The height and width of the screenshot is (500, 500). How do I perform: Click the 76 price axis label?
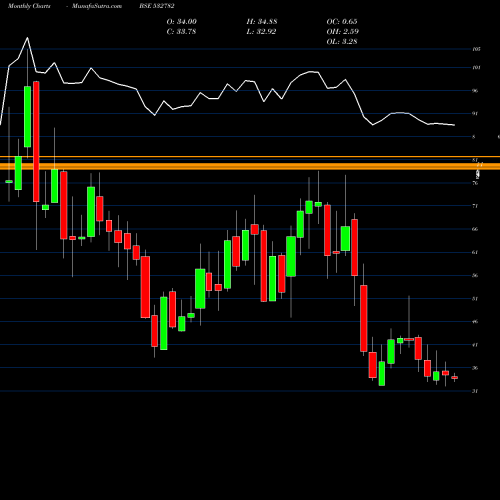point(475,183)
